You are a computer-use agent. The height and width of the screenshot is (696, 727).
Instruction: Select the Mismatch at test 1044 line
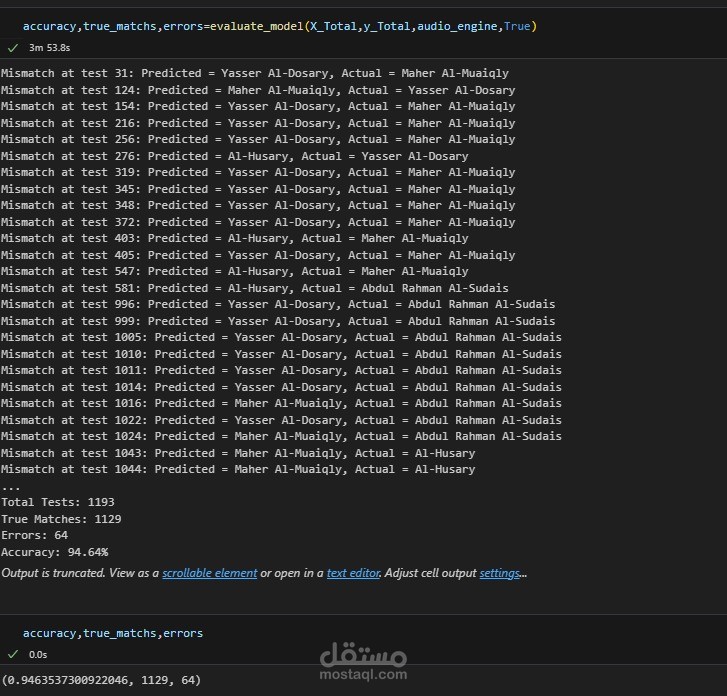238,469
